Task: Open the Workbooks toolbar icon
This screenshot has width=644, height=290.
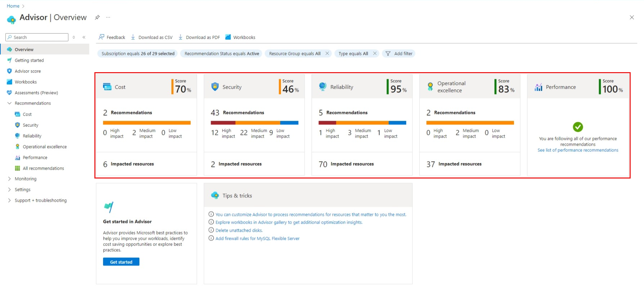Action: point(228,37)
